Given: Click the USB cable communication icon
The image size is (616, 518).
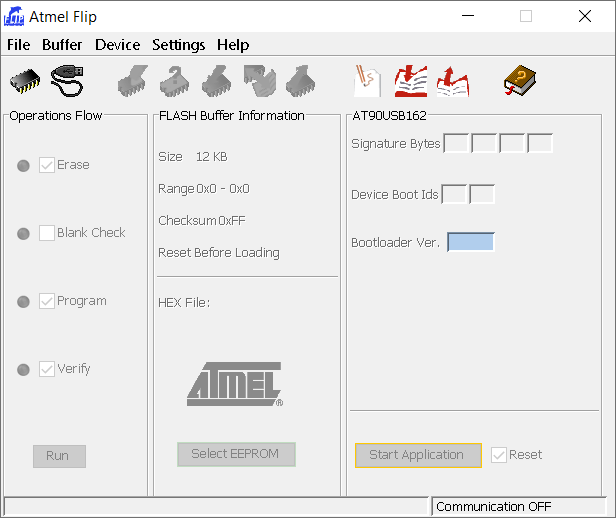Looking at the screenshot, I should [x=67, y=81].
